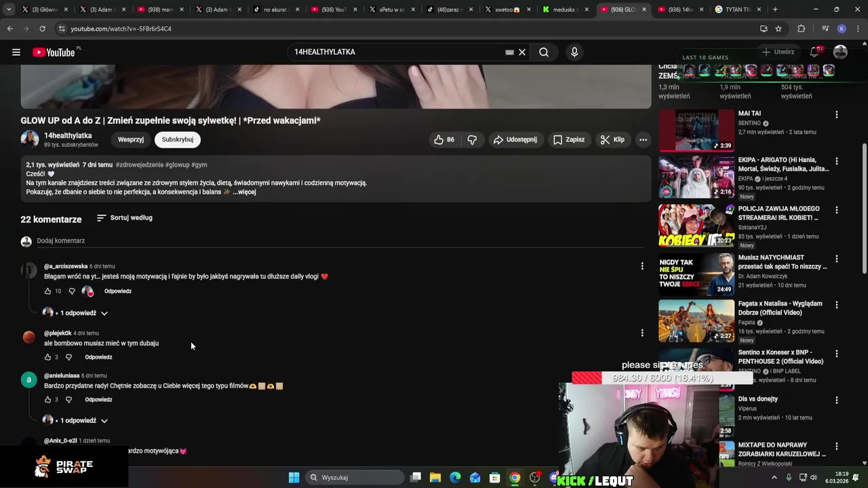Image resolution: width=868 pixels, height=488 pixels.
Task: Click the Utwórz create button
Action: (x=778, y=52)
